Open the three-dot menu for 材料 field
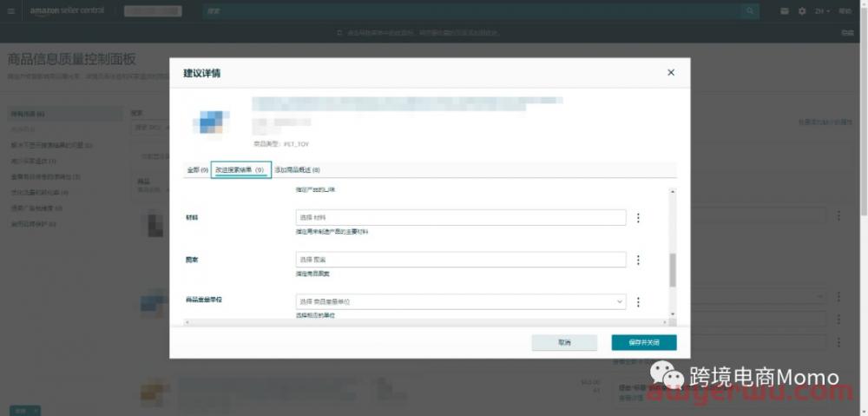This screenshot has height=416, width=868. click(x=638, y=218)
